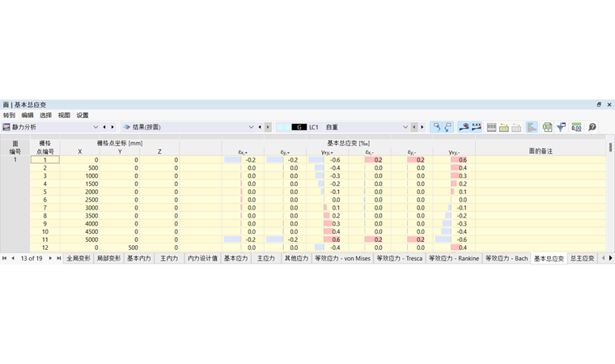Screen dimensions: 615x364
Task: Open the 视图 menu
Action: (x=64, y=116)
